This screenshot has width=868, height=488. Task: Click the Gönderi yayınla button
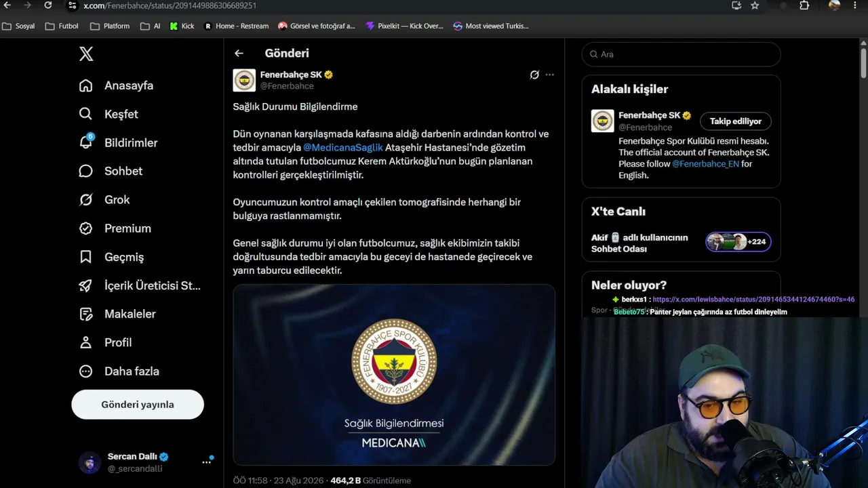coord(138,405)
